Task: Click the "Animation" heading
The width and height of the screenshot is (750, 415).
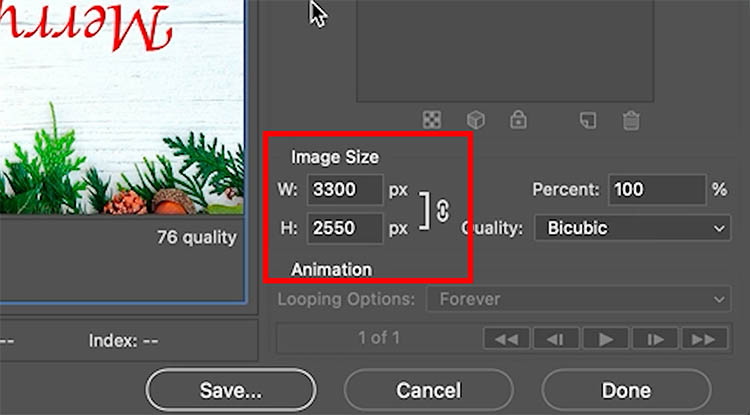Action: click(x=331, y=270)
